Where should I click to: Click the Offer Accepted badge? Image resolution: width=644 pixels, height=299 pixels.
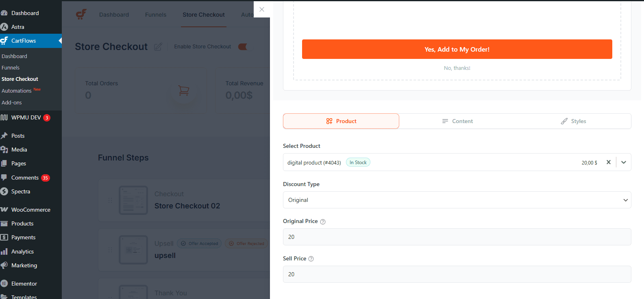pos(199,243)
